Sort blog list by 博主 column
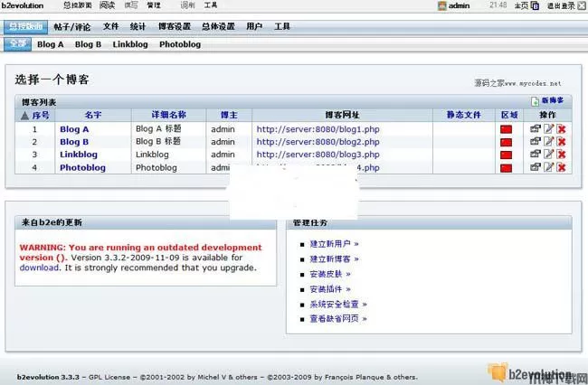588x385 pixels. tap(229, 115)
